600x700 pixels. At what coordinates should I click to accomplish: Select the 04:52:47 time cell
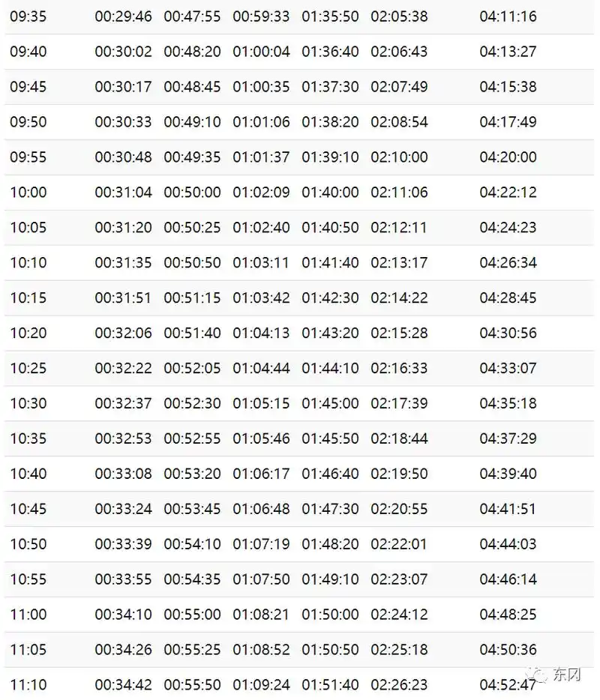pos(508,685)
